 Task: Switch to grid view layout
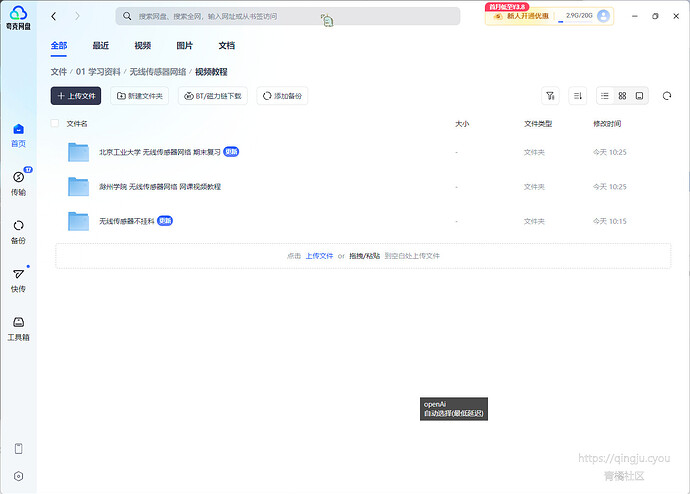point(622,96)
